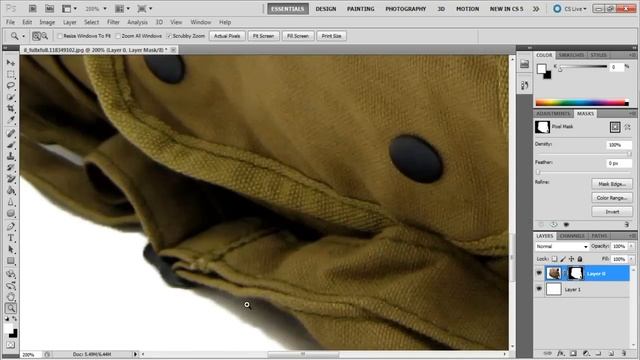This screenshot has height=360, width=640.
Task: Hide Layer 0 with eye icon
Action: coord(539,273)
